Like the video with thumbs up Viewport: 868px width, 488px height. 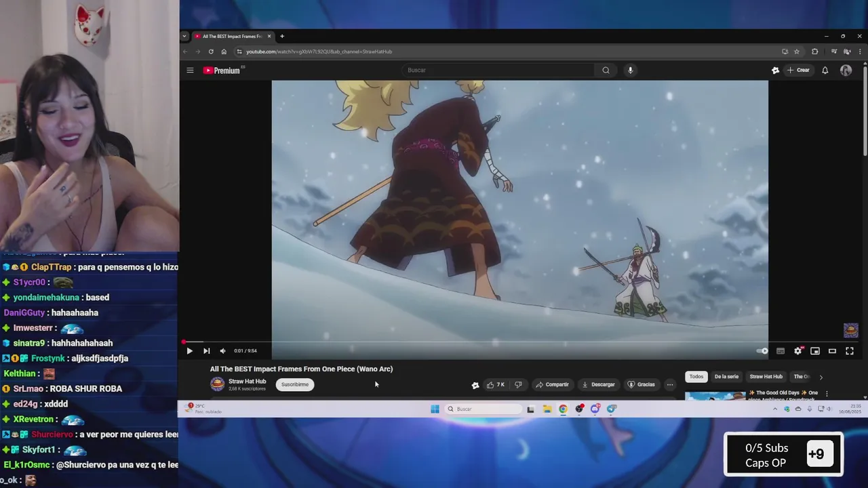pos(495,384)
